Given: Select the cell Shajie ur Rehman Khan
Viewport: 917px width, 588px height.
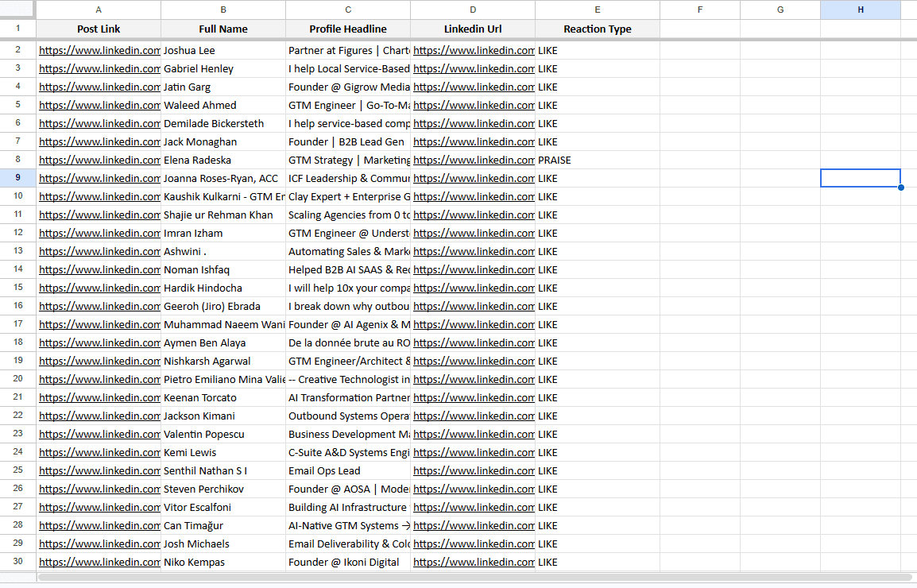Looking at the screenshot, I should coord(223,215).
